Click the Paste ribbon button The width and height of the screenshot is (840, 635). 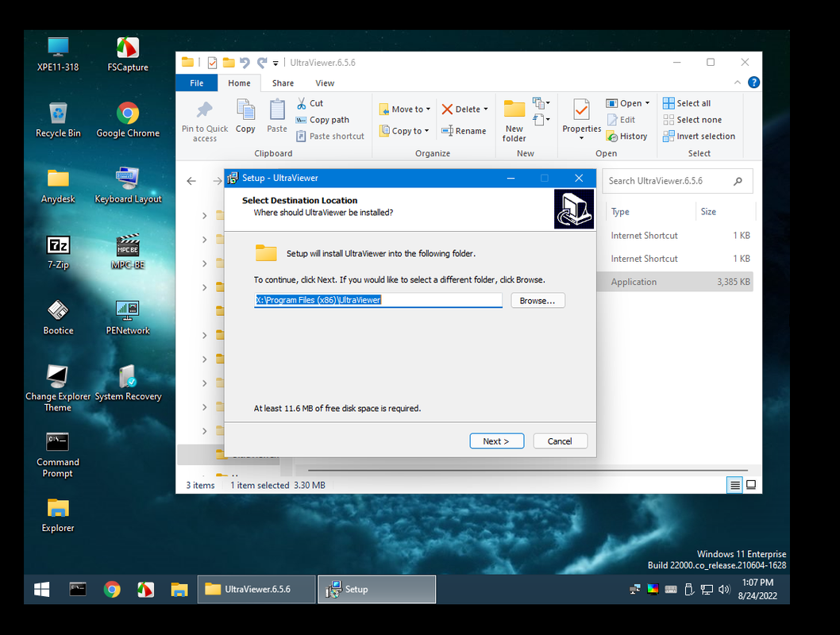277,116
